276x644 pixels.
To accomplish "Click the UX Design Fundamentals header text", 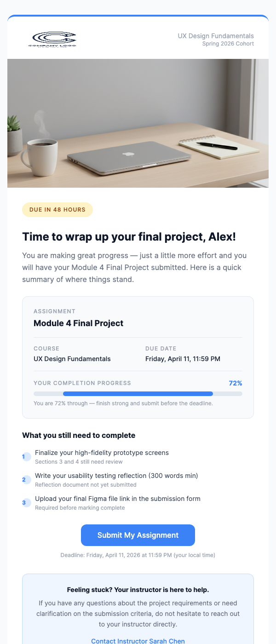I will click(x=216, y=36).
